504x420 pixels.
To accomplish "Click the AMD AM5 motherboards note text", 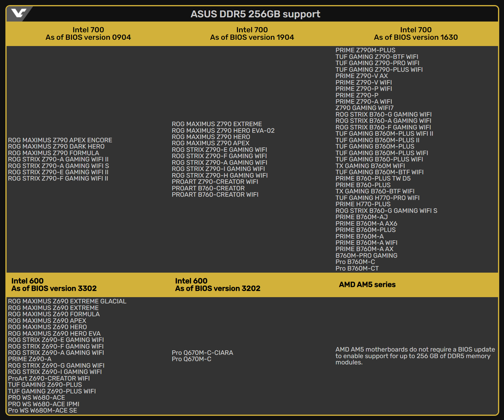I will click(x=415, y=356).
